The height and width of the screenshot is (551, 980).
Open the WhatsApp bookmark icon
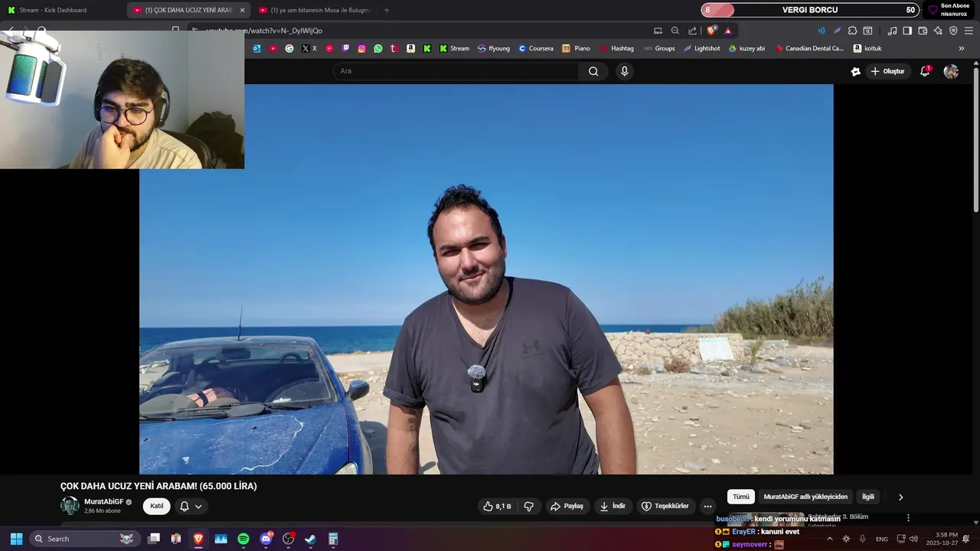378,48
